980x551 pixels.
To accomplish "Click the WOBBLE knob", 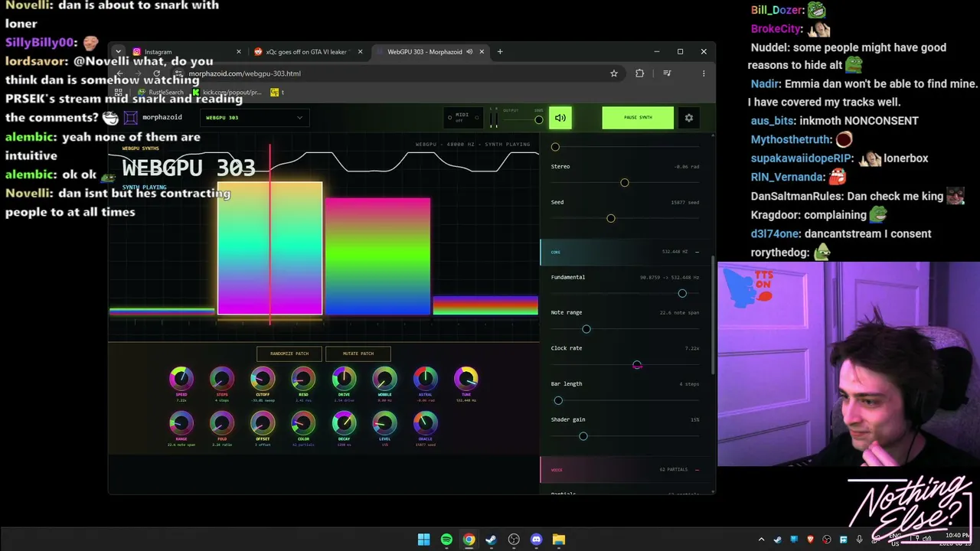I will 384,378.
